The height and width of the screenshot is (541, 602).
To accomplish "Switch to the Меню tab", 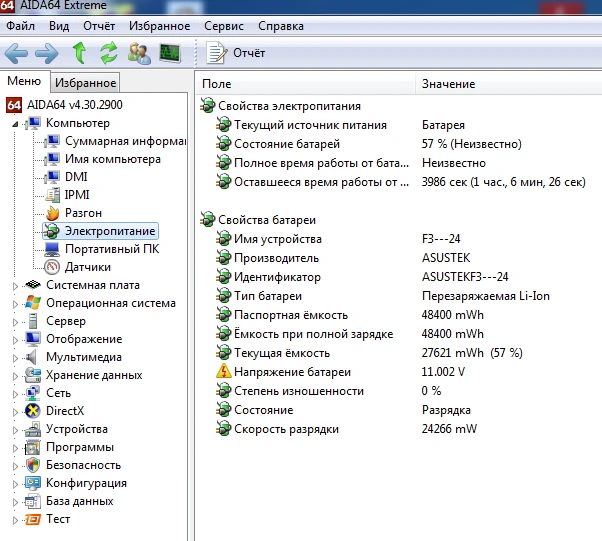I will 24,81.
